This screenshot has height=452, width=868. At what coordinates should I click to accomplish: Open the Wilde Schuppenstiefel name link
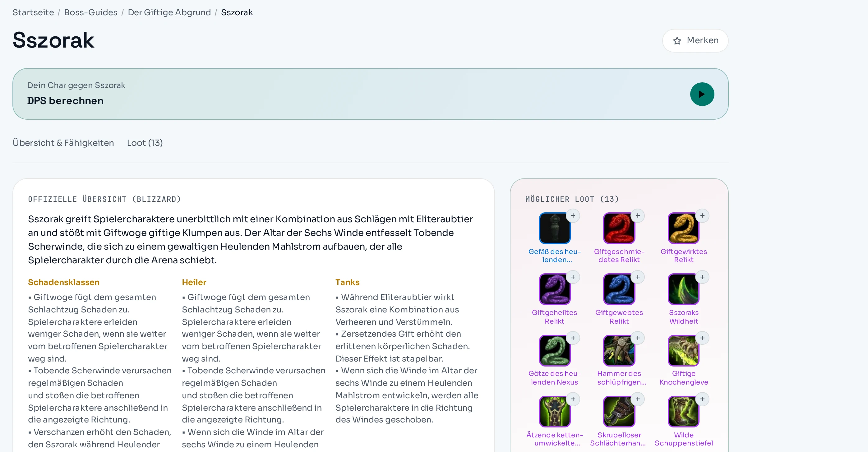tap(683, 439)
